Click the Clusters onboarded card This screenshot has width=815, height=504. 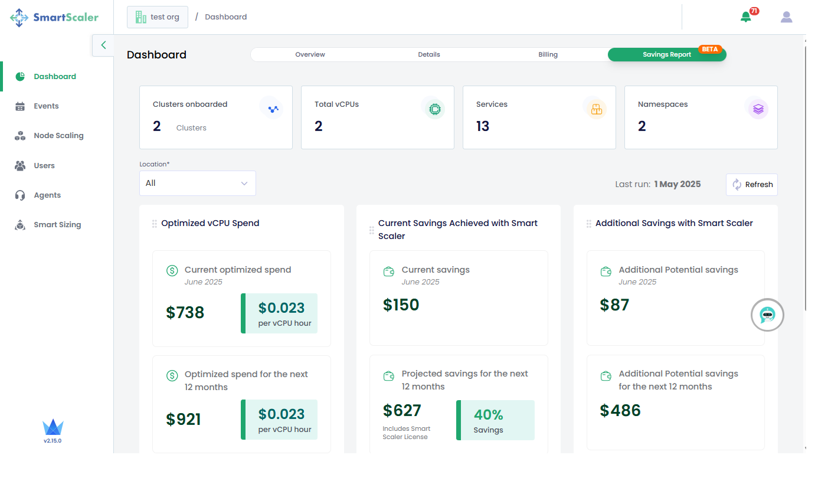tap(216, 117)
